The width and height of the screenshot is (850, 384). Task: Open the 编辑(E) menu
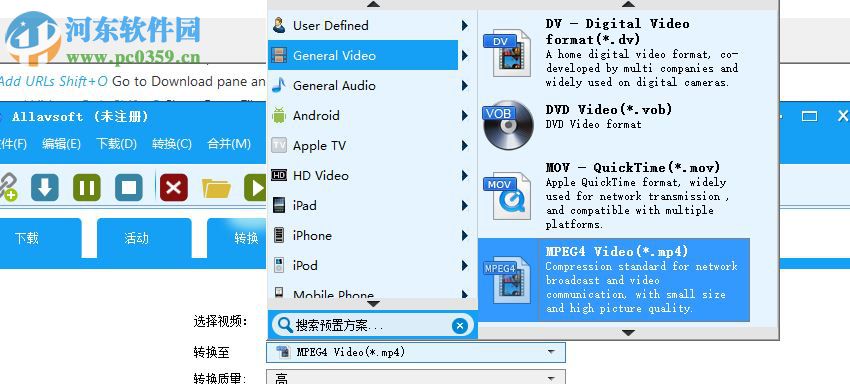point(62,144)
